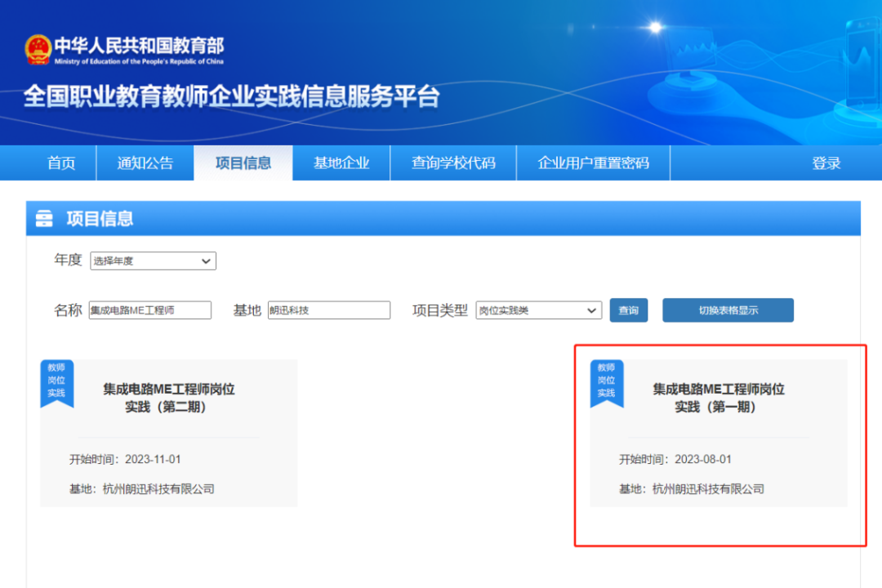Click the 年度 field label
This screenshot has width=882, height=588.
[68, 260]
